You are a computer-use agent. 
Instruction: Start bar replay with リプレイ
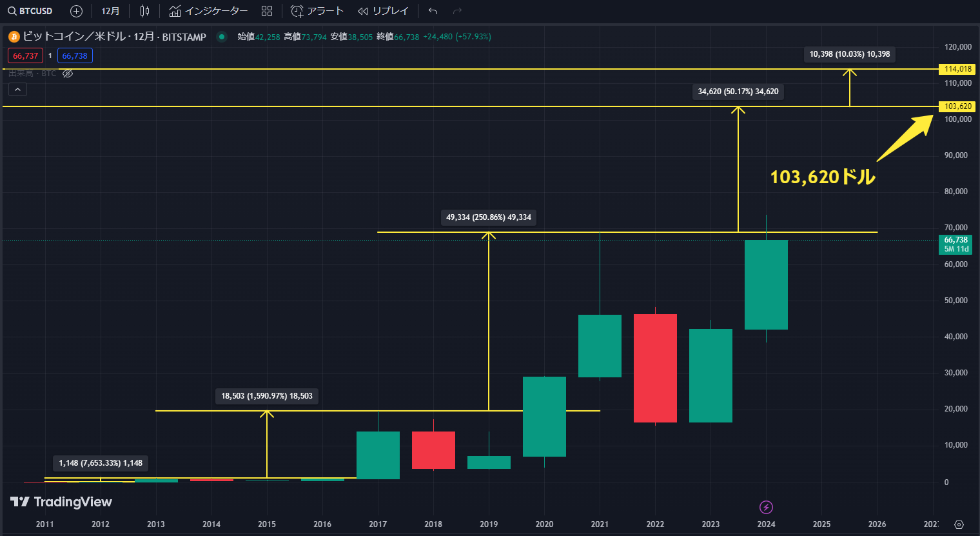383,11
